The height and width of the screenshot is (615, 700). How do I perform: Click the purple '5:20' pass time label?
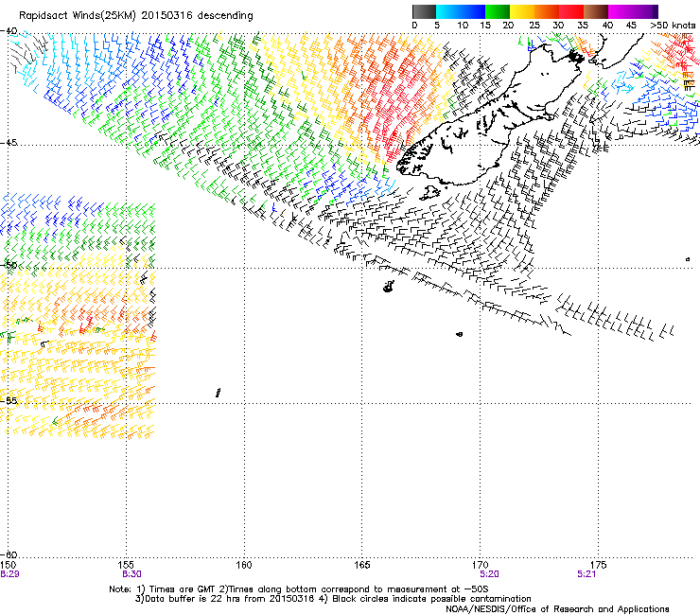[489, 574]
